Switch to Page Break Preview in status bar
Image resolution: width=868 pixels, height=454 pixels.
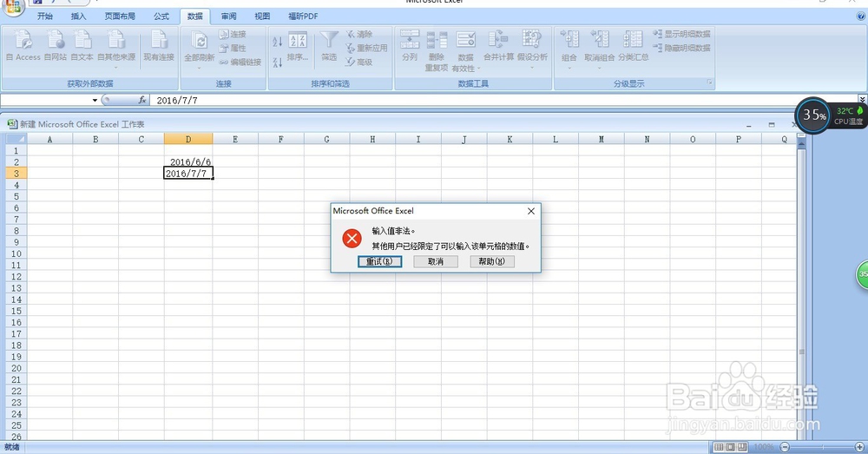tap(742, 447)
